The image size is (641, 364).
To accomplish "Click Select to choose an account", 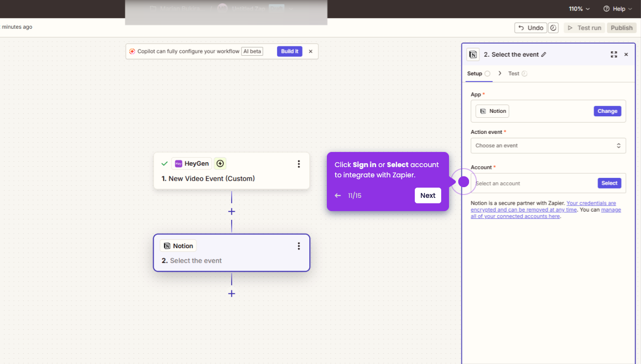I will point(609,183).
